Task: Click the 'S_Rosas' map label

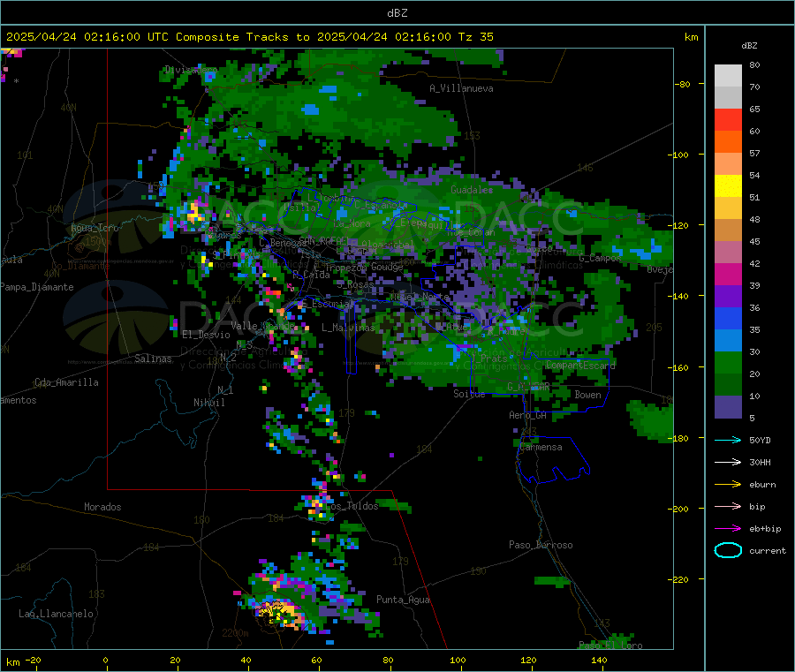Action: click(355, 284)
